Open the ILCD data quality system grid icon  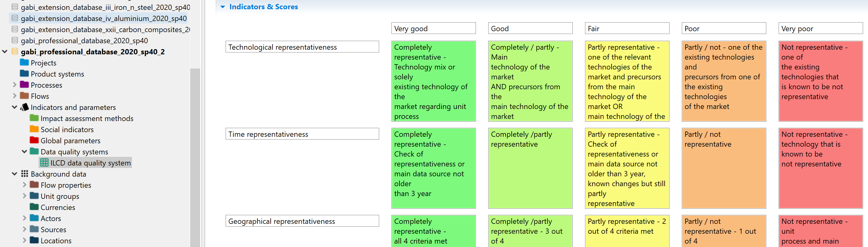click(44, 163)
